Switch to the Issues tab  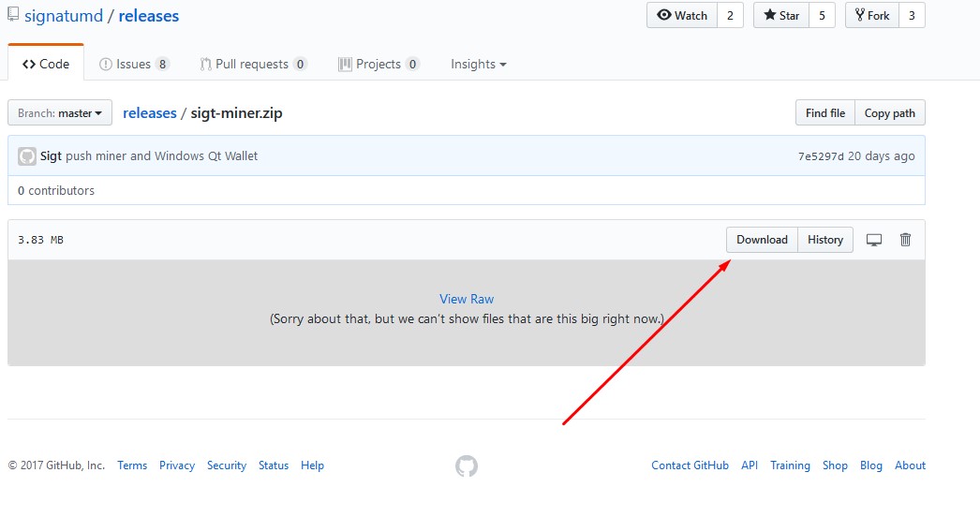tap(134, 65)
